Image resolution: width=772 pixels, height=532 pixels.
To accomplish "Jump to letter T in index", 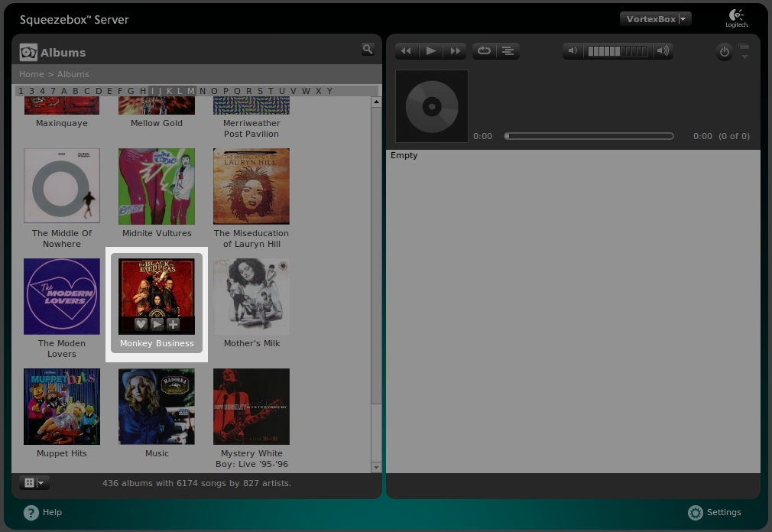I will point(271,91).
